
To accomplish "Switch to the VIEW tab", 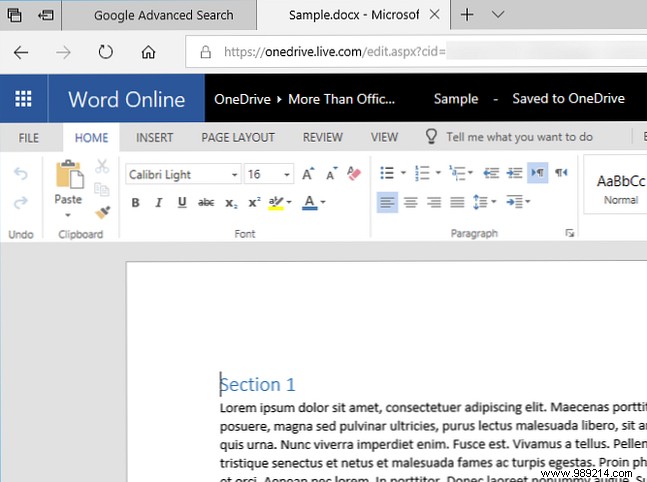I will pyautogui.click(x=384, y=138).
